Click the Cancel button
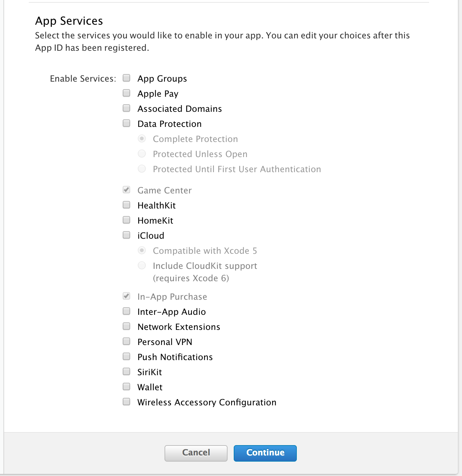The width and height of the screenshot is (462, 476). [196, 453]
